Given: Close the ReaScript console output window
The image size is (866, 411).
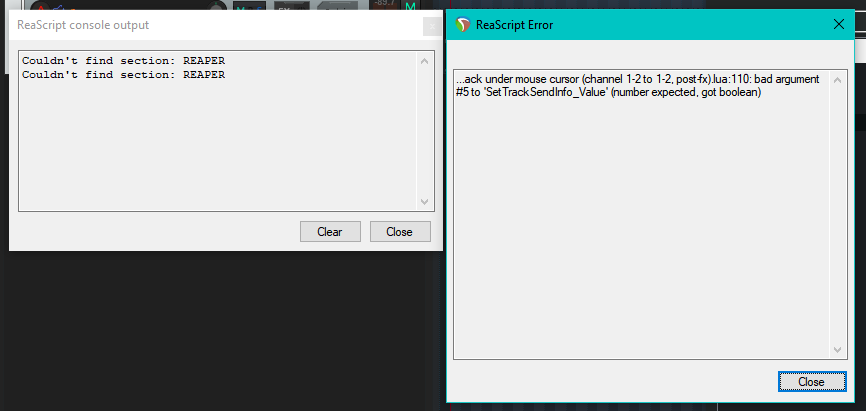Looking at the screenshot, I should 400,232.
